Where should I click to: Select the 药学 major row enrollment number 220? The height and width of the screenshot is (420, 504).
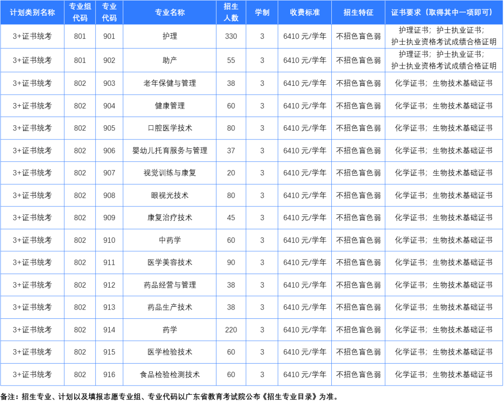pos(231,330)
